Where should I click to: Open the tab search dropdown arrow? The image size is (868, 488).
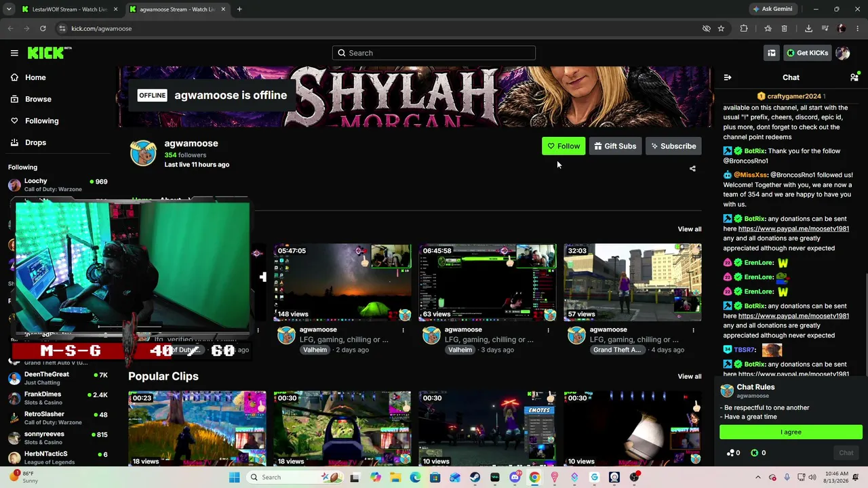point(9,9)
